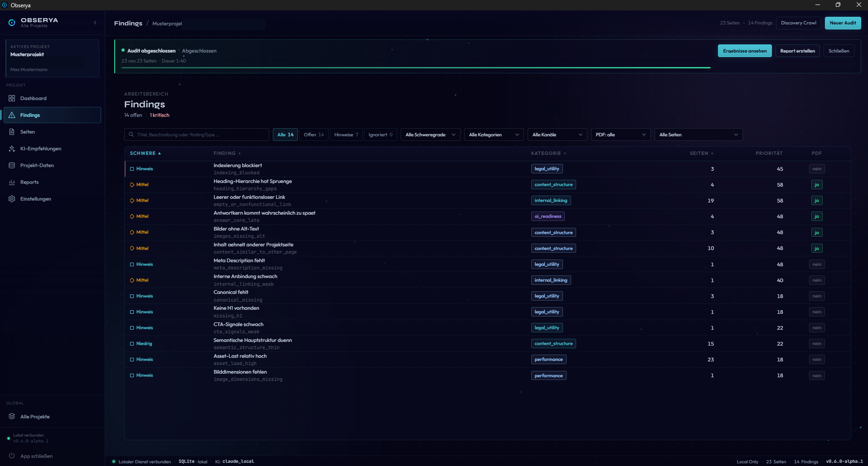Click the KI-Empfehlungen sparkle icon

12,149
